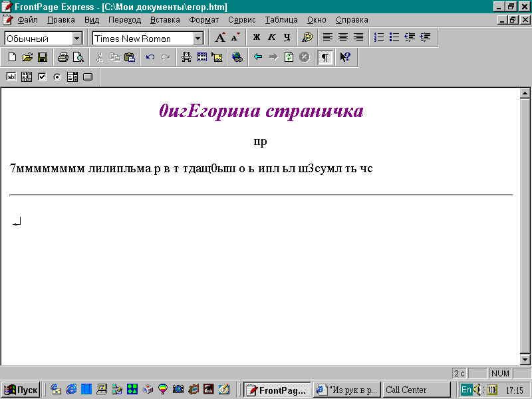
Task: Click the text color palette icon
Action: pyautogui.click(x=307, y=38)
